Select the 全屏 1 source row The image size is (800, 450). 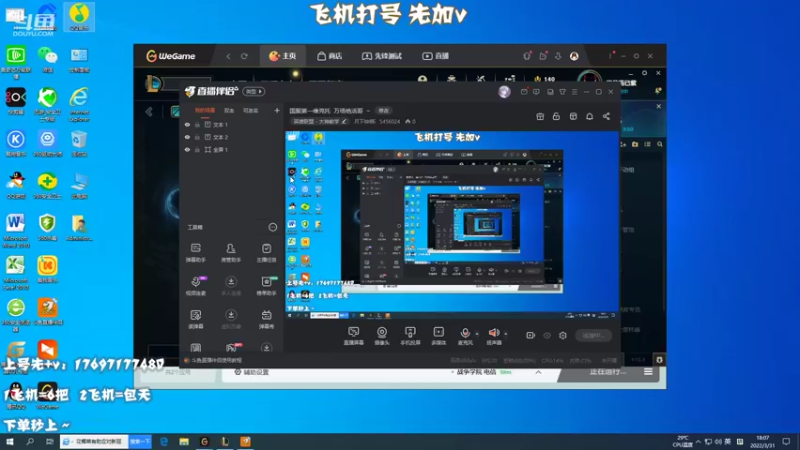tap(232, 149)
